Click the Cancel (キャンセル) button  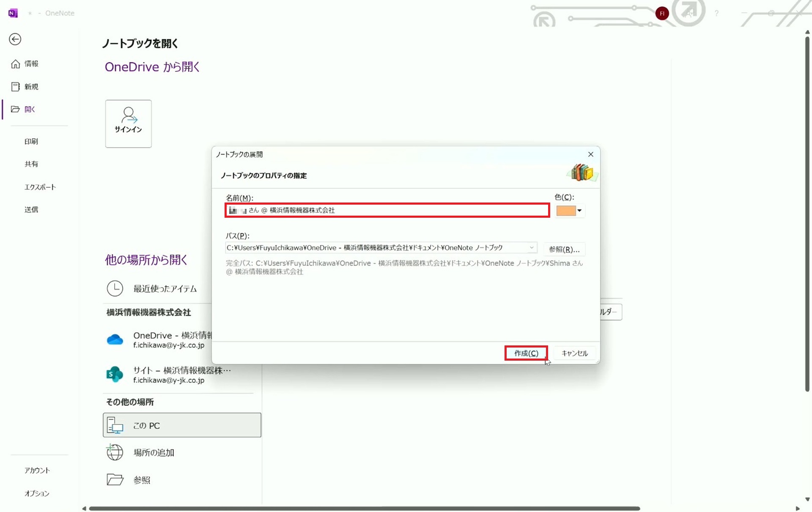[x=574, y=353]
